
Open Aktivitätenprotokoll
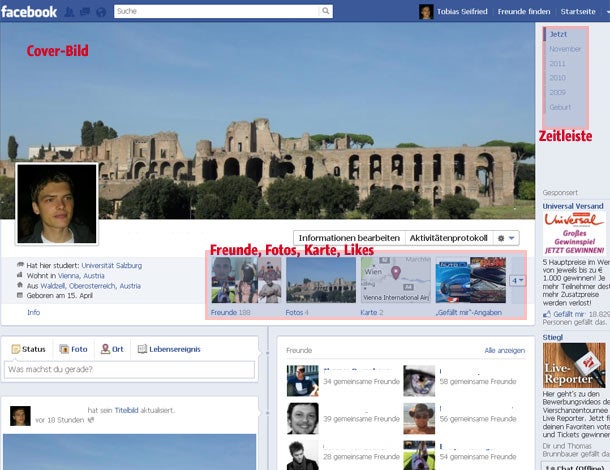(449, 238)
